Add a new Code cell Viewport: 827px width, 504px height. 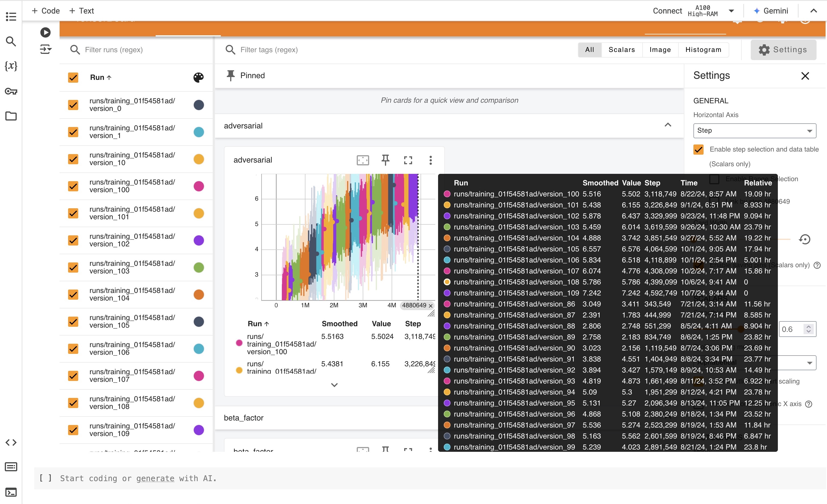(46, 11)
